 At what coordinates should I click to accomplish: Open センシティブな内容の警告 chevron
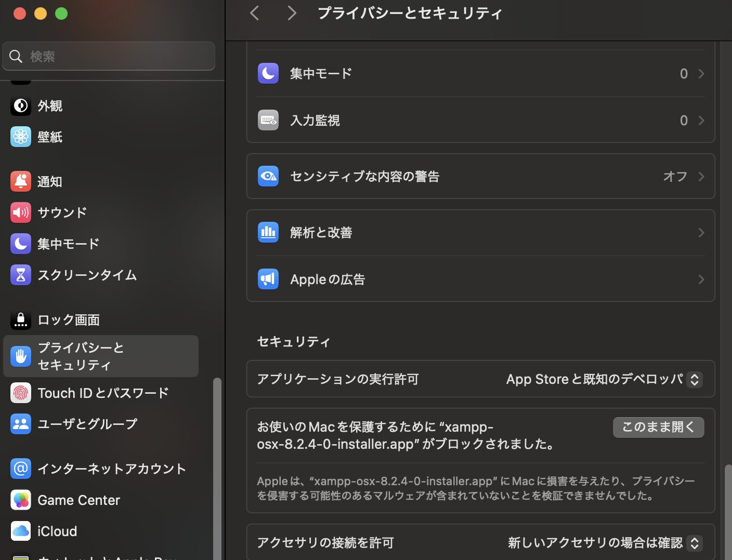point(701,177)
